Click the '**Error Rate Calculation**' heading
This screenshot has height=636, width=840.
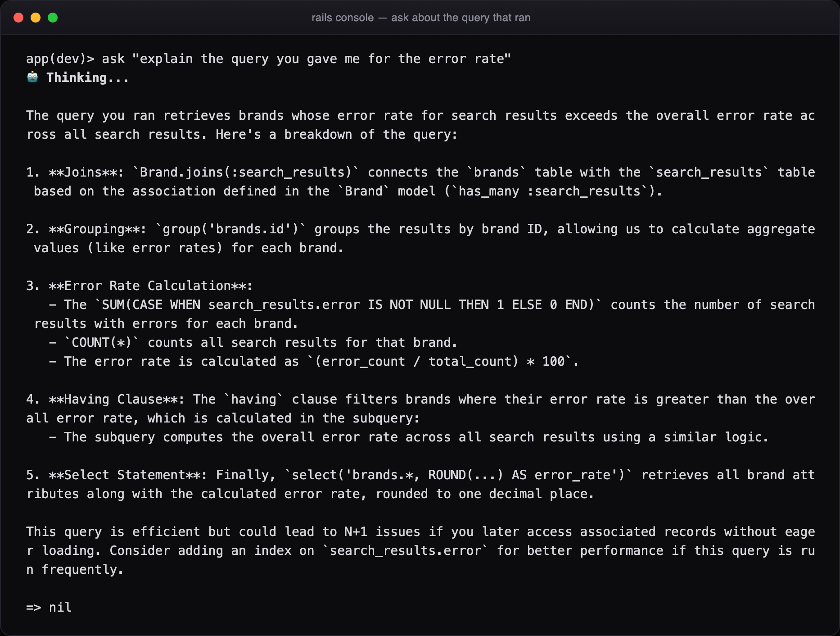point(150,286)
